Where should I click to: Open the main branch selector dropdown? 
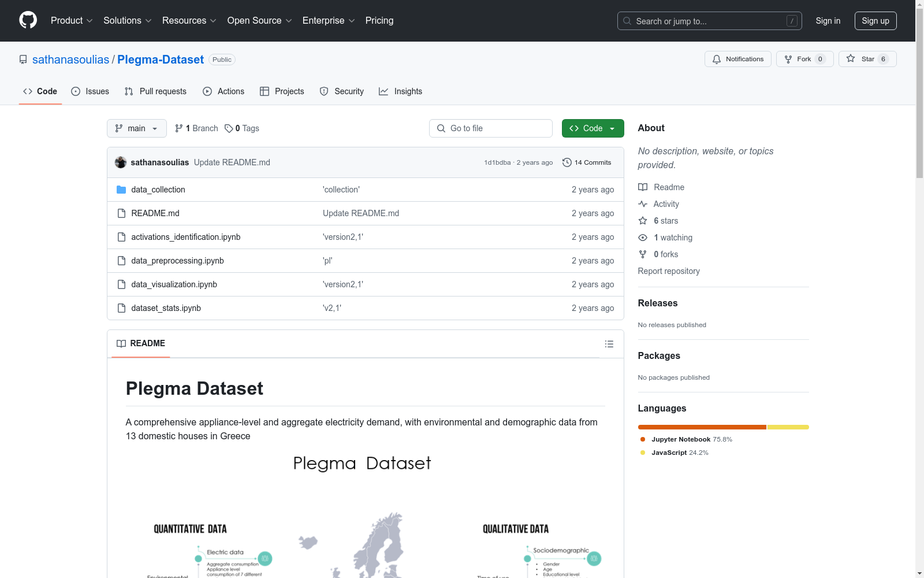(137, 128)
